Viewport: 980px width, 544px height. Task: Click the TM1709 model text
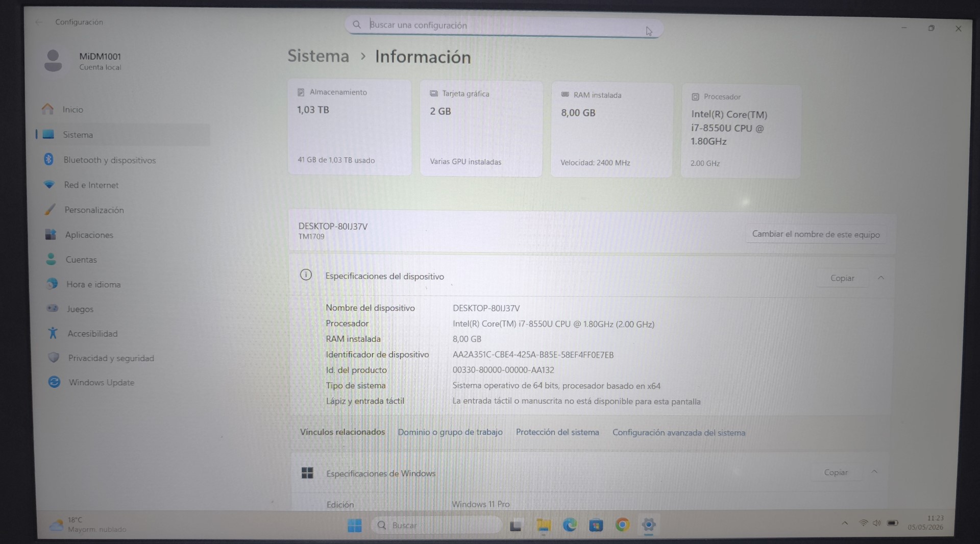pyautogui.click(x=311, y=236)
